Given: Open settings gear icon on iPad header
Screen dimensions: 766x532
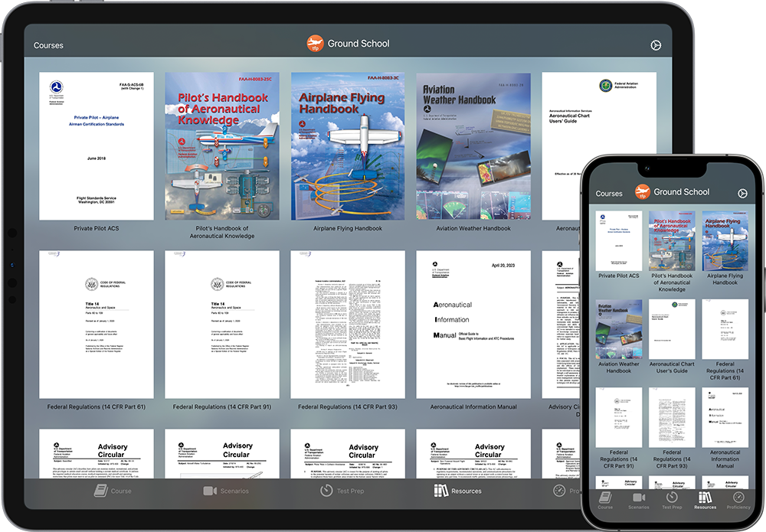Looking at the screenshot, I should (656, 45).
